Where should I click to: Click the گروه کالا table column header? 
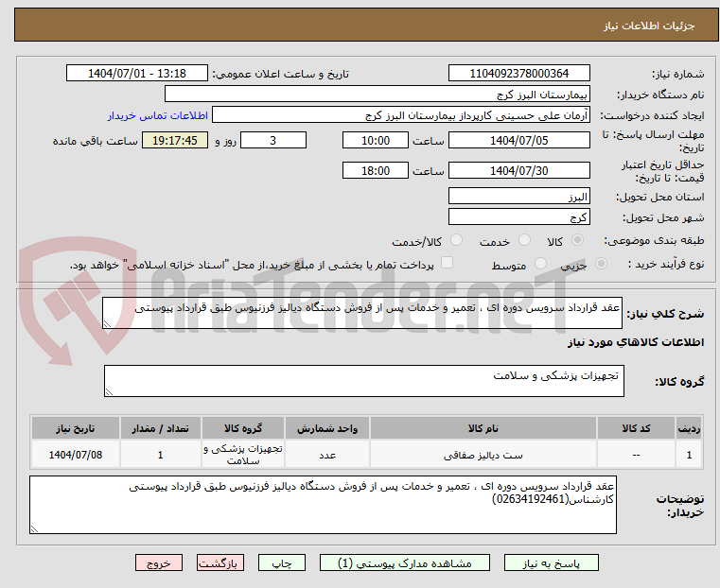click(243, 428)
